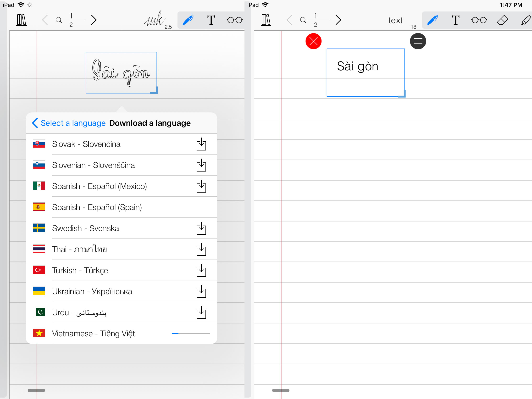Screen dimensions: 532x399
Task: Click the glasses reading mode icon in right toolbar
Action: 479,20
